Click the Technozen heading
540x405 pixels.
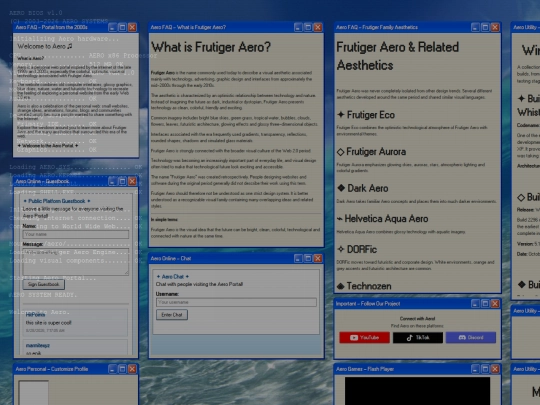(364, 286)
